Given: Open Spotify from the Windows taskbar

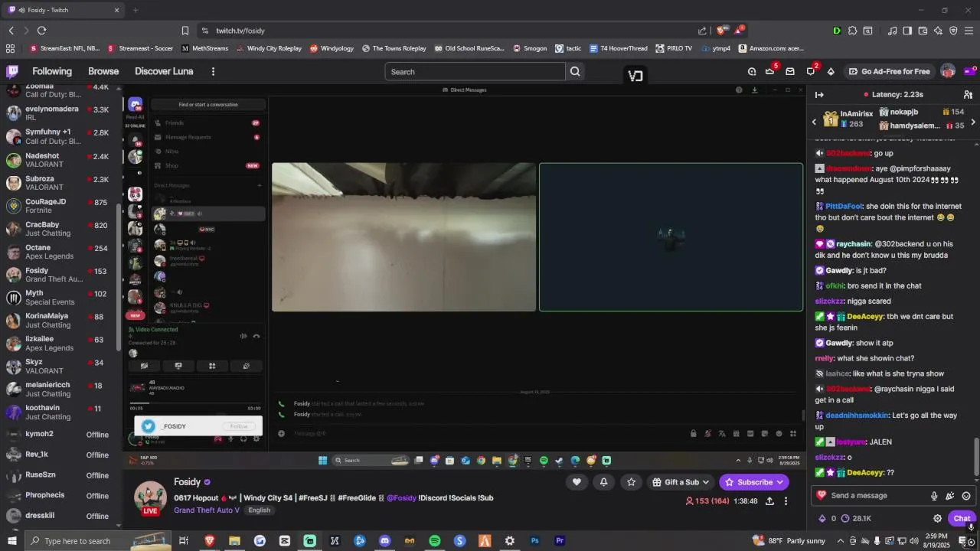Looking at the screenshot, I should pos(434,540).
